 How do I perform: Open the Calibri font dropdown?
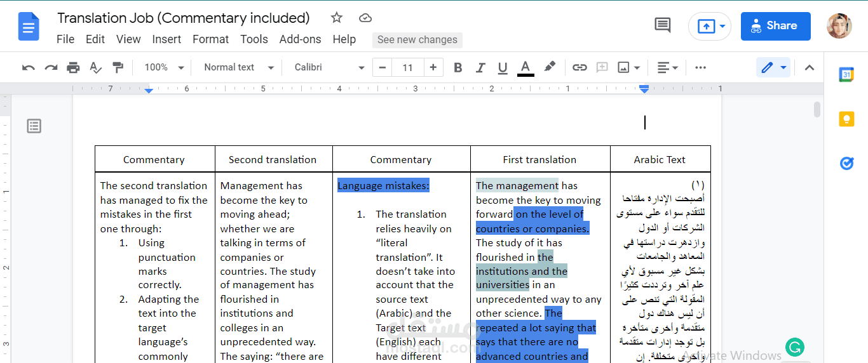coord(329,67)
